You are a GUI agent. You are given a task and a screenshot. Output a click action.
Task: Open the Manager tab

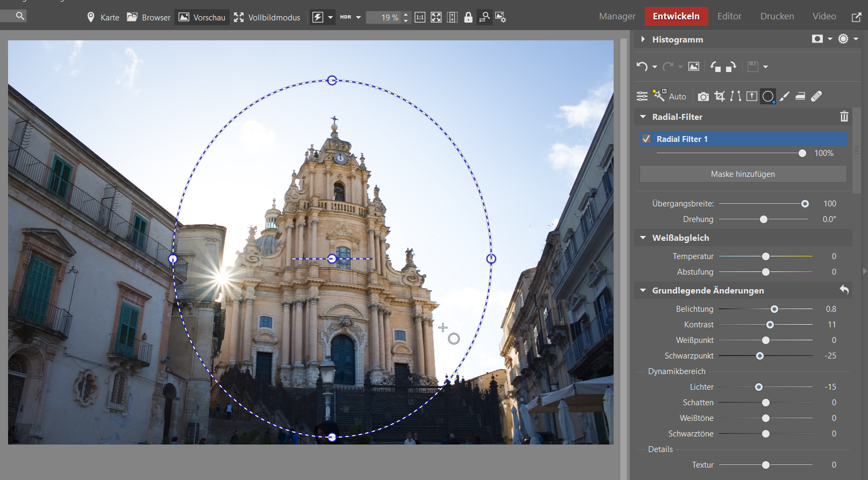[617, 16]
